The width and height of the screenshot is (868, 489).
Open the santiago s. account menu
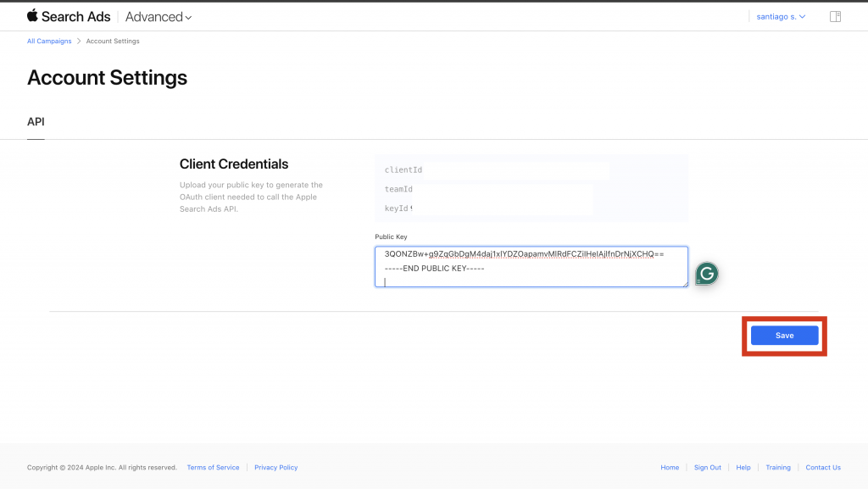(781, 17)
